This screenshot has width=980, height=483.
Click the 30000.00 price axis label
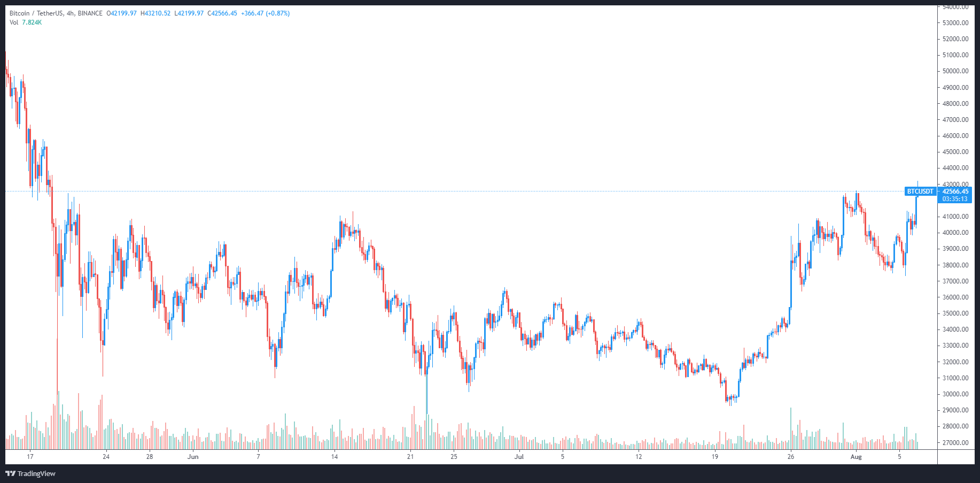(x=955, y=394)
